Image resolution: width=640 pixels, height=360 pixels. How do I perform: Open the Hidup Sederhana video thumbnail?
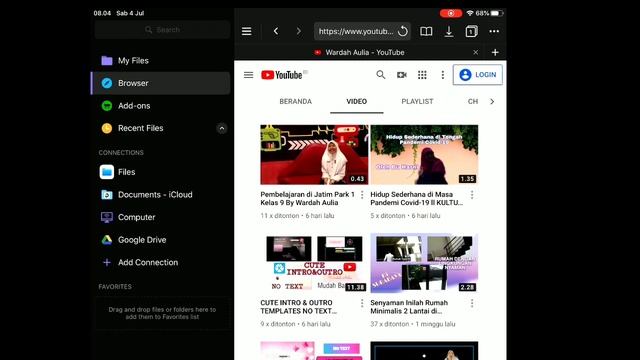tap(424, 155)
